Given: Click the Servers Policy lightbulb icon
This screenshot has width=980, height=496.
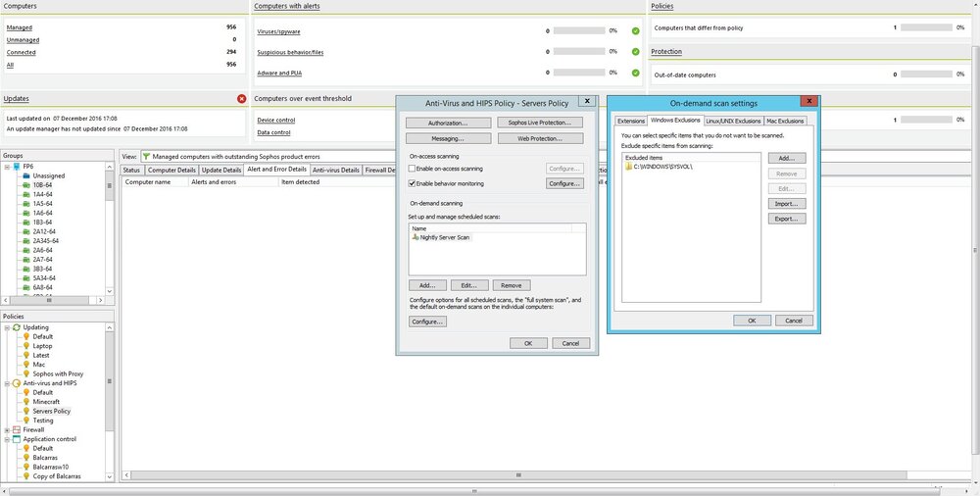Looking at the screenshot, I should [26, 411].
